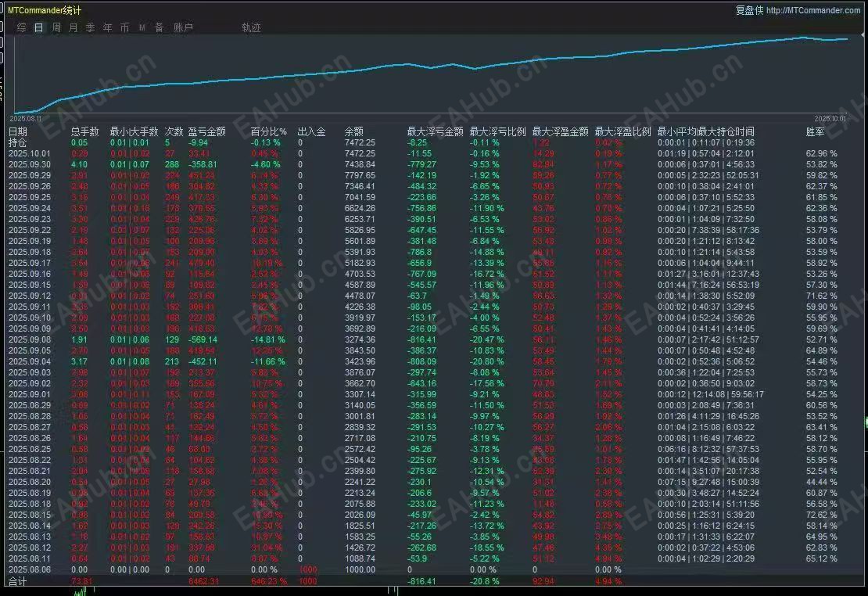Viewport: 868px width, 596px height.
Task: Select the 2025.10.01 date row in table
Action: [x=30, y=153]
